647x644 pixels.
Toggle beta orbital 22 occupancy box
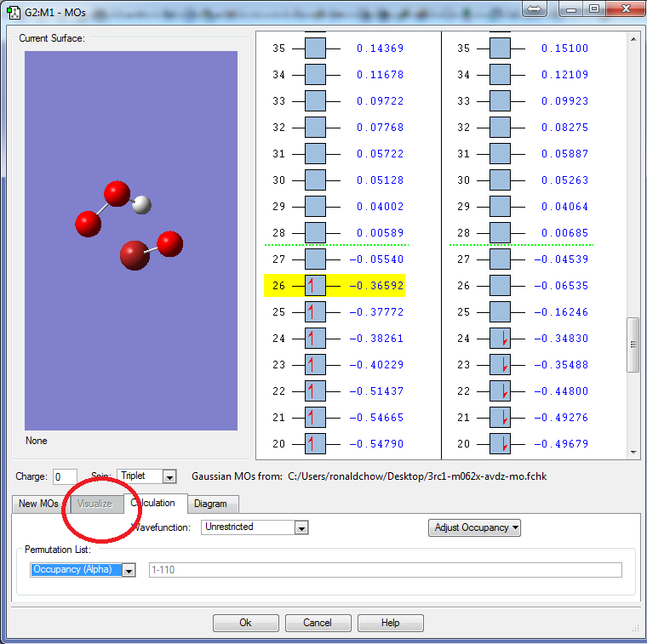pos(500,390)
